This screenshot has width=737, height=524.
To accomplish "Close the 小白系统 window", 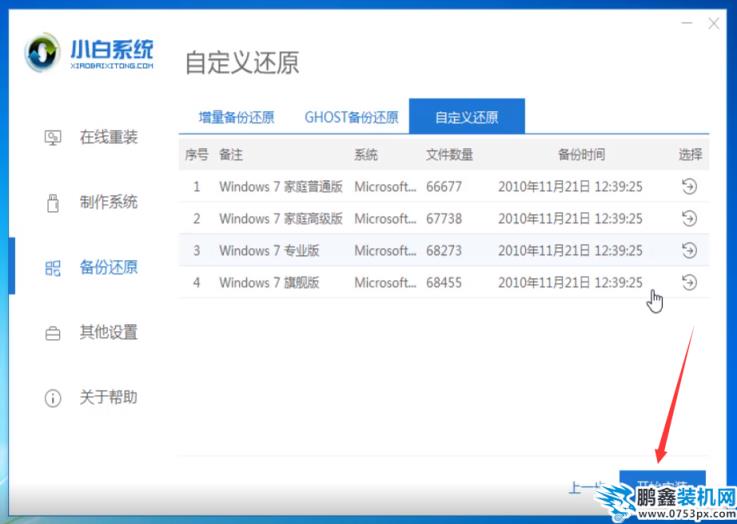I will (713, 23).
